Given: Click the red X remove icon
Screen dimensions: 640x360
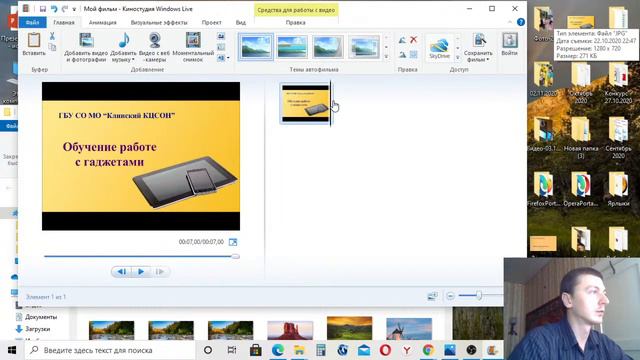Looking at the screenshot, I should click(x=413, y=40).
